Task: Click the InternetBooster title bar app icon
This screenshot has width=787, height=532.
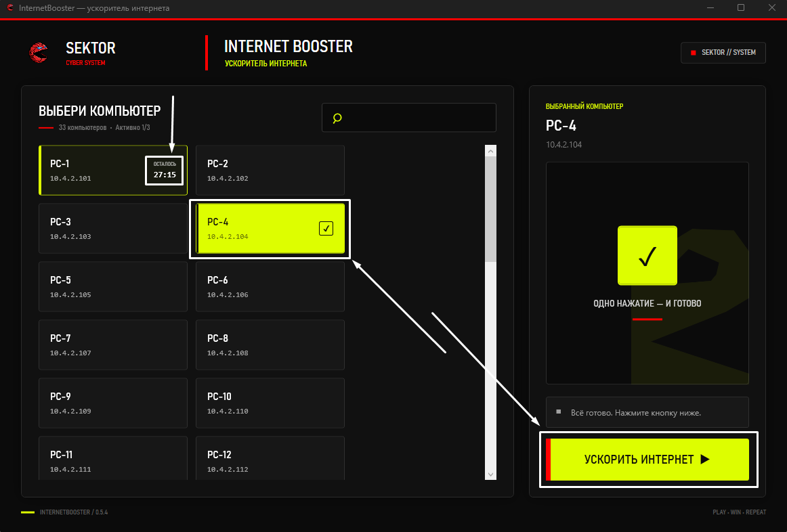Action: pyautogui.click(x=9, y=8)
